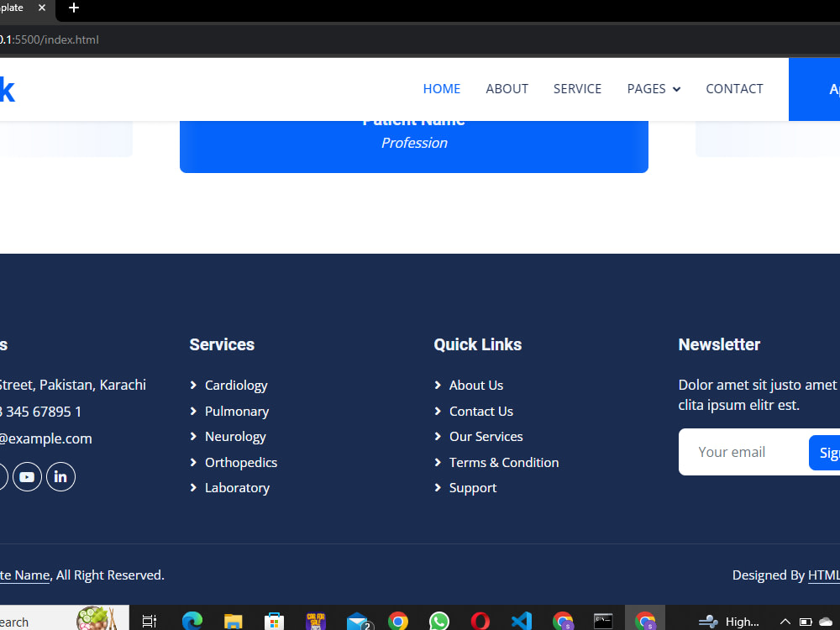Launch Opera browser from taskbar

480,621
